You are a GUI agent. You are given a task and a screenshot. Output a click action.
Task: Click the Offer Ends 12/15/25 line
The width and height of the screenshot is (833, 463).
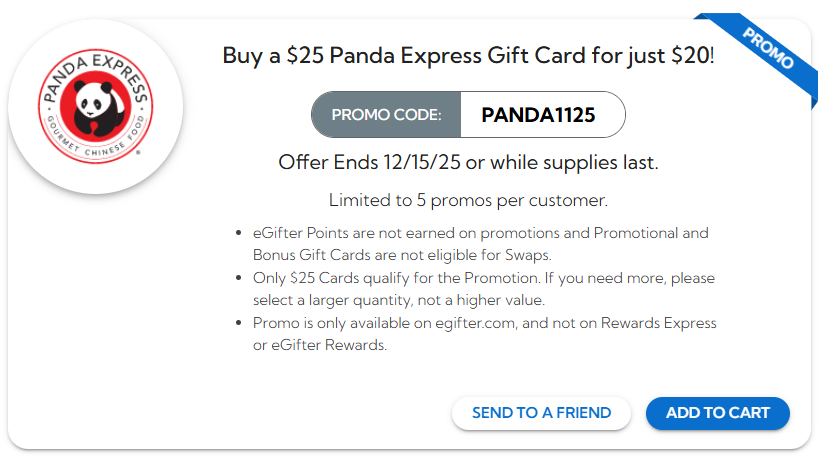(x=468, y=162)
